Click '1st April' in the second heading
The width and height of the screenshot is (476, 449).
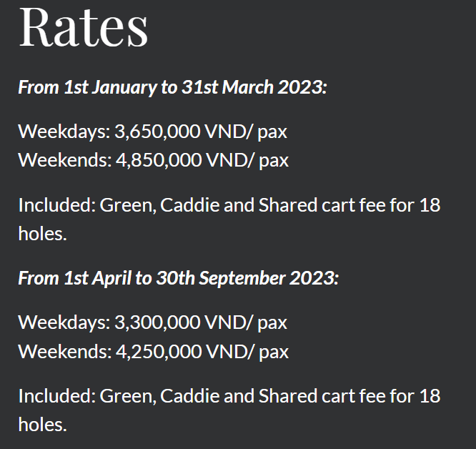coord(98,278)
